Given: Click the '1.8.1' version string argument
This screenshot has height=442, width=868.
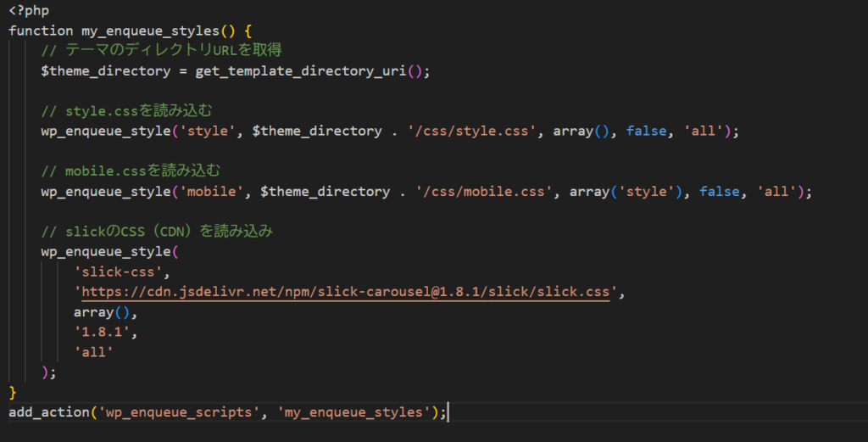Looking at the screenshot, I should 105,333.
